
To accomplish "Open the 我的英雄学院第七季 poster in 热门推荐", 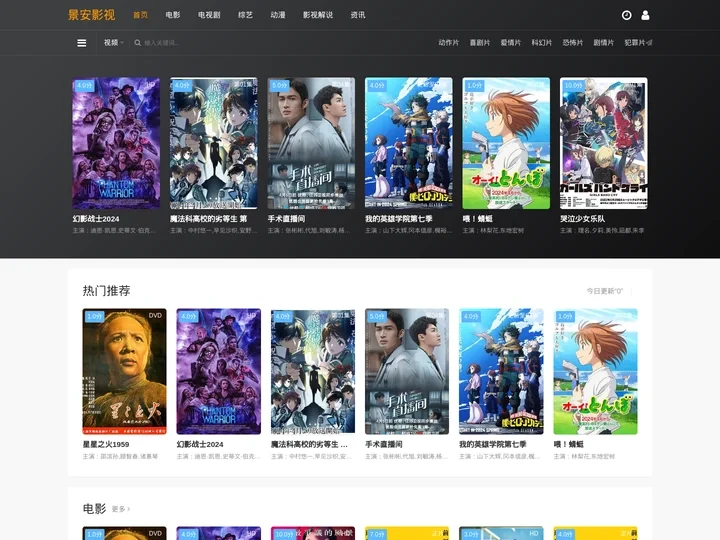I will pos(501,371).
